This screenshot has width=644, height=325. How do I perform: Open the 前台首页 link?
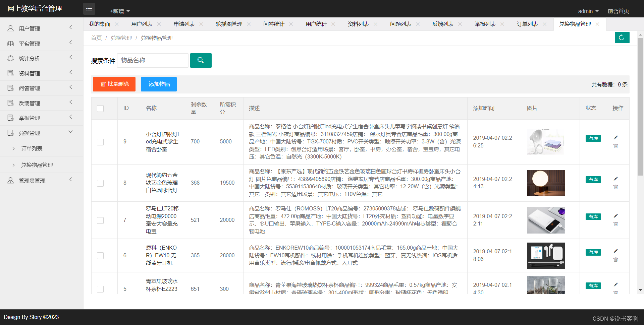(618, 11)
